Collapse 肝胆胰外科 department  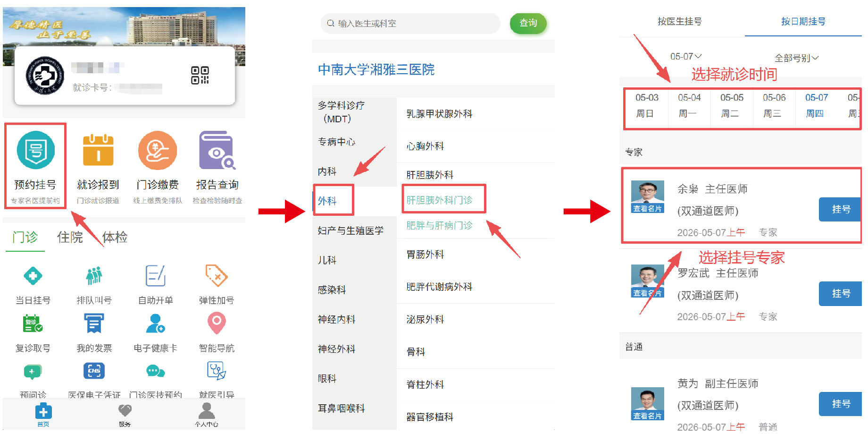click(476, 175)
